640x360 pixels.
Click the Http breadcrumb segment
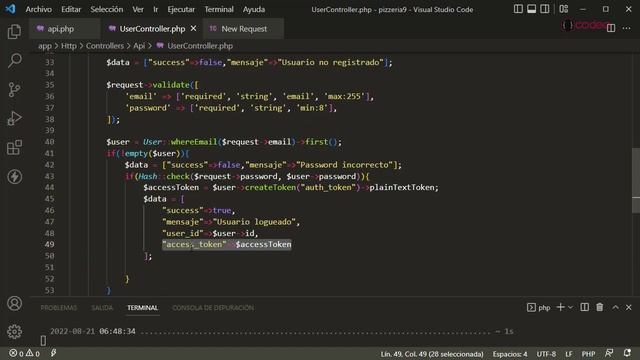(69, 46)
